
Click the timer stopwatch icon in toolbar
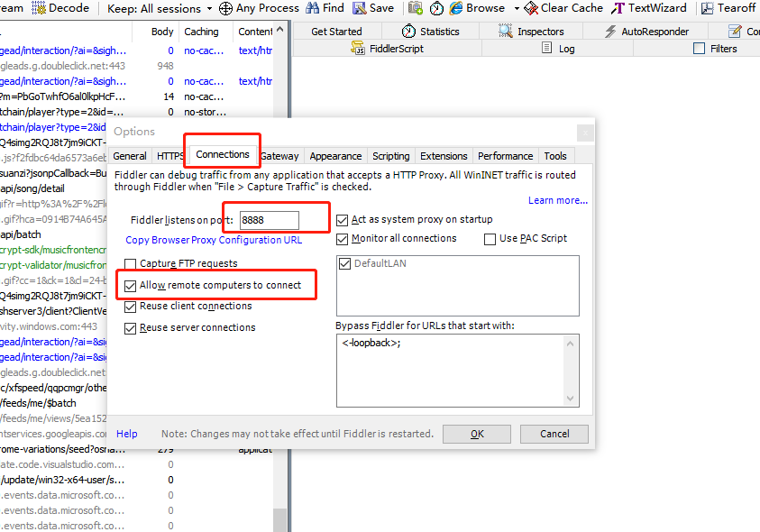[x=436, y=8]
